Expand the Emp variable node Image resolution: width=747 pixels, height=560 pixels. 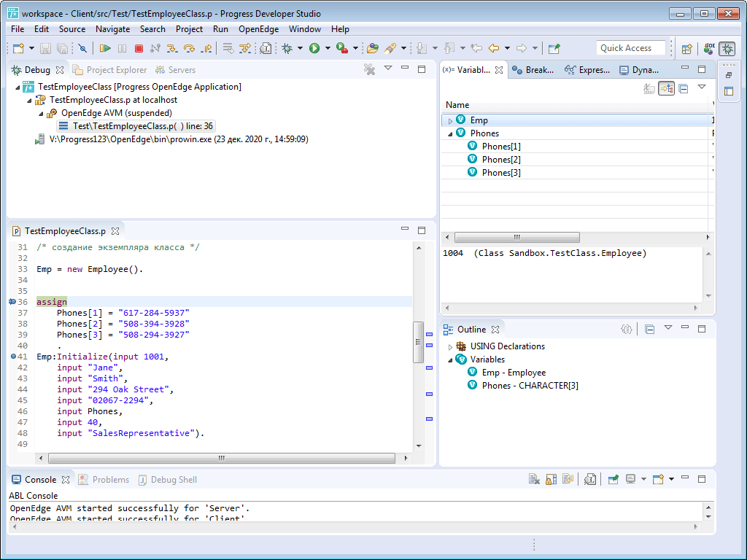pos(450,121)
